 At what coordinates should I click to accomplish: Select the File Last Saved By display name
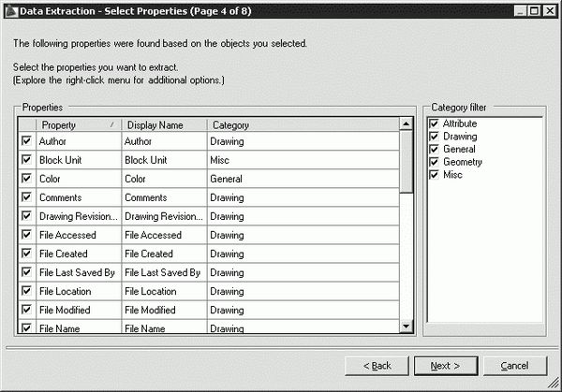tap(165, 272)
